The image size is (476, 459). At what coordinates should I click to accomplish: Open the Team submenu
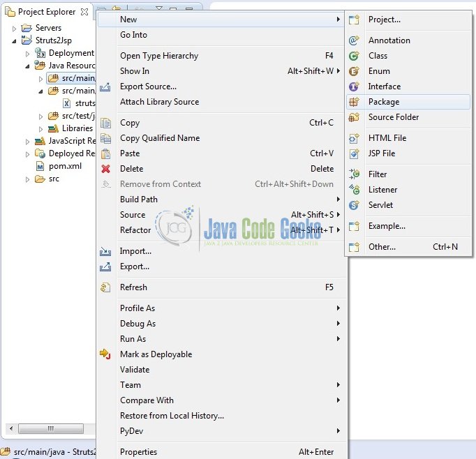pos(221,385)
